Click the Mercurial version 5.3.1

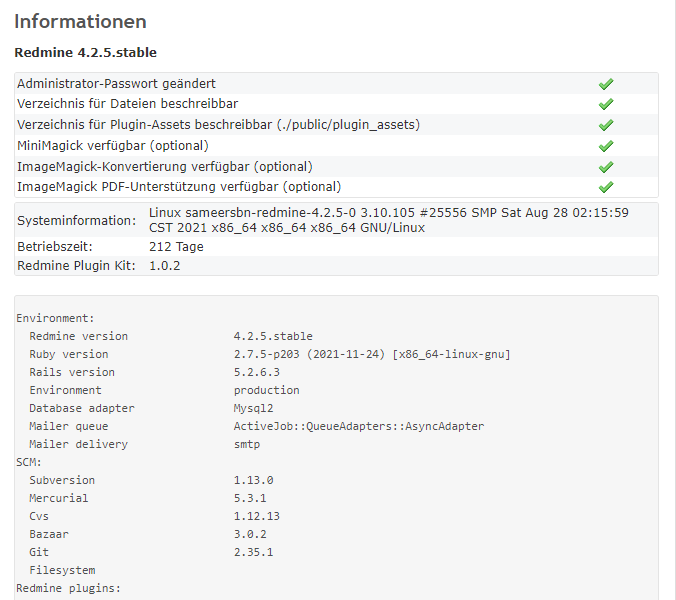coord(250,498)
